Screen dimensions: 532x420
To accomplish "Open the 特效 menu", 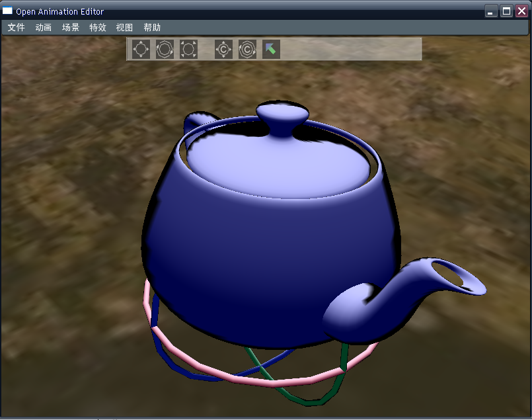I will coord(98,28).
